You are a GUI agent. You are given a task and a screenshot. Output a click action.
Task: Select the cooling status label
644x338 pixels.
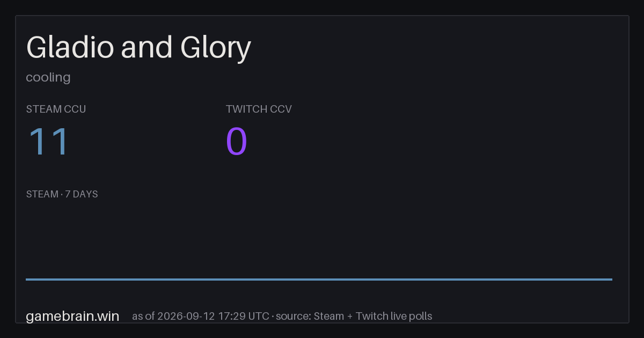(48, 77)
